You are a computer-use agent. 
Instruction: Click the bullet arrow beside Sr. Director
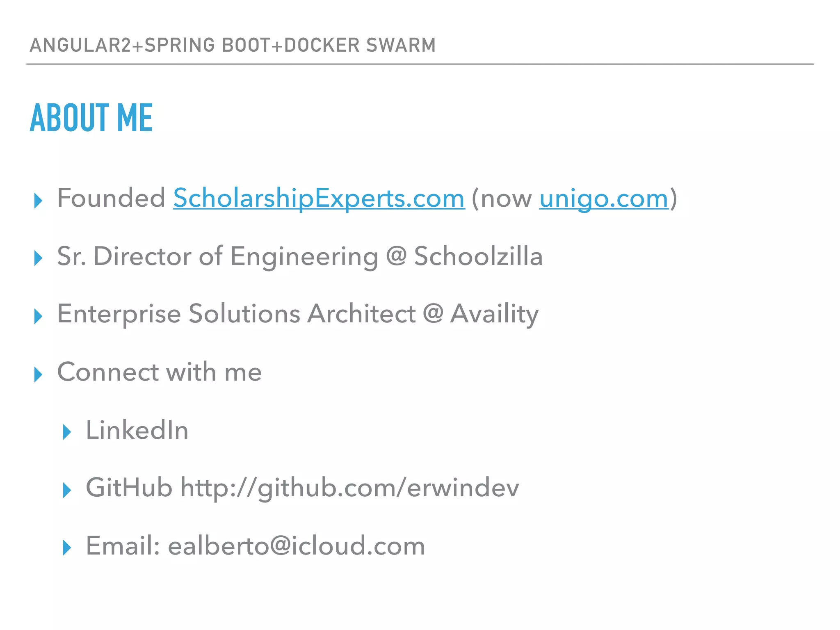[38, 258]
